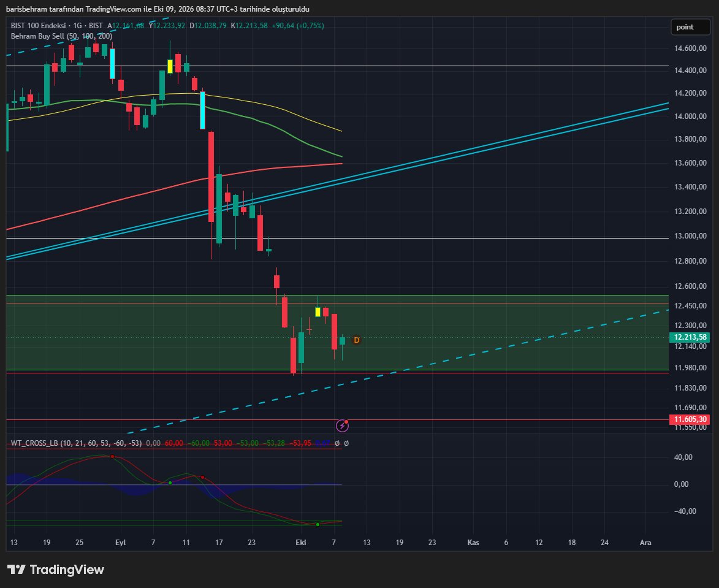Click the −40,00 label on oscillator axis
The width and height of the screenshot is (719, 588).
[x=685, y=511]
